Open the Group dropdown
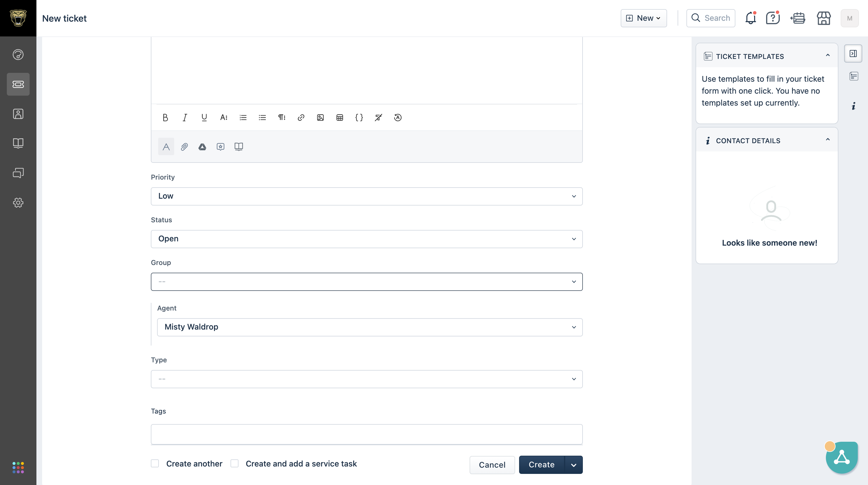The width and height of the screenshot is (868, 485). (x=367, y=282)
